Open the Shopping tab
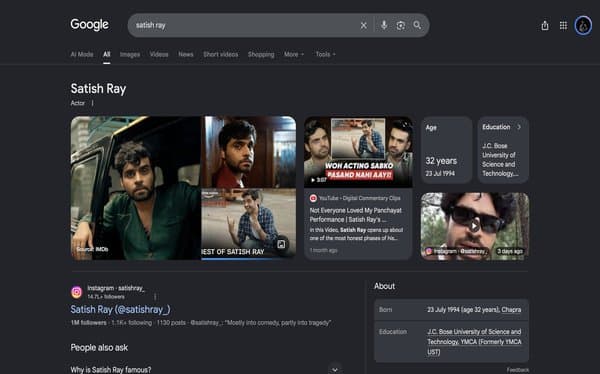 [261, 54]
